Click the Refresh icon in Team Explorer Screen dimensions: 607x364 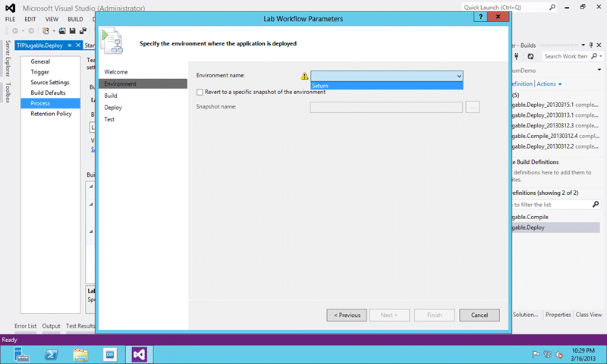click(530, 56)
